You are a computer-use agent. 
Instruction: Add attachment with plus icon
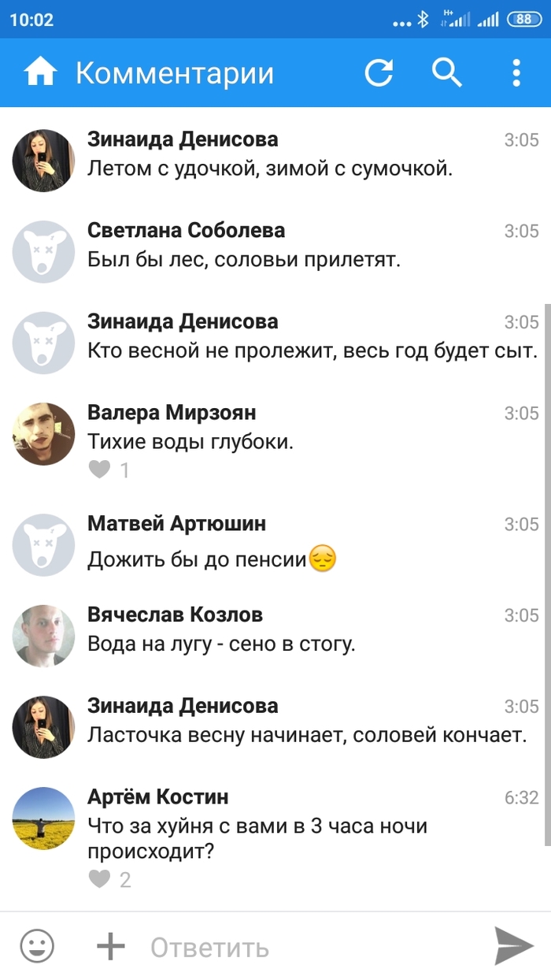[x=110, y=946]
